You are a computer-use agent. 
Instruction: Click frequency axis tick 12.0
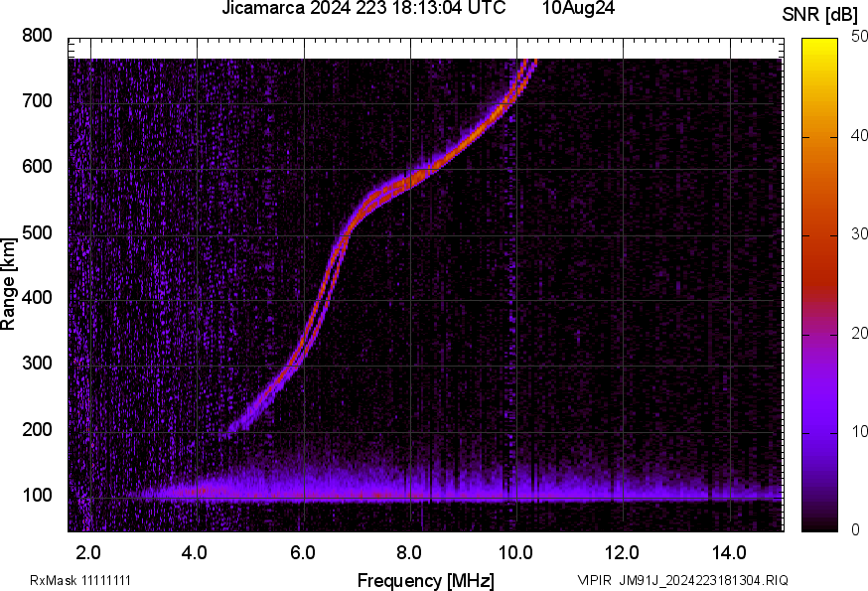(x=623, y=552)
